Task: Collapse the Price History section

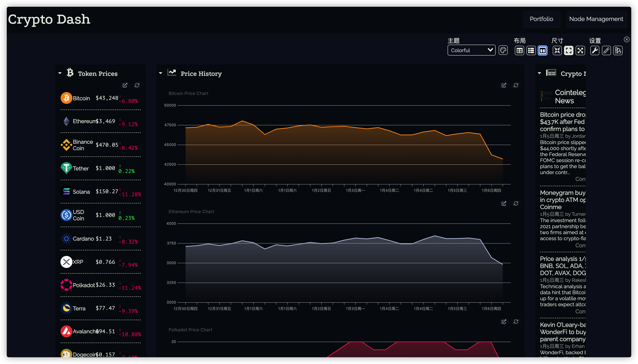Action: (161, 73)
